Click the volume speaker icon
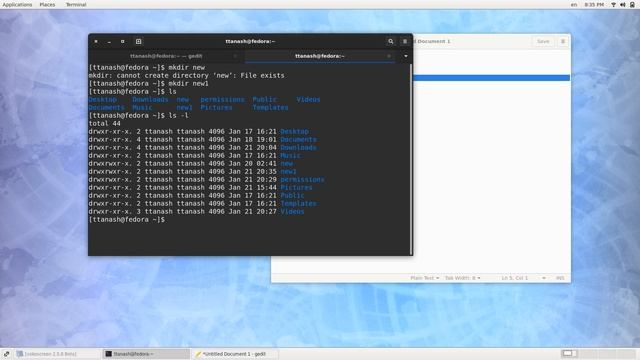640x360 pixels. click(x=623, y=4)
